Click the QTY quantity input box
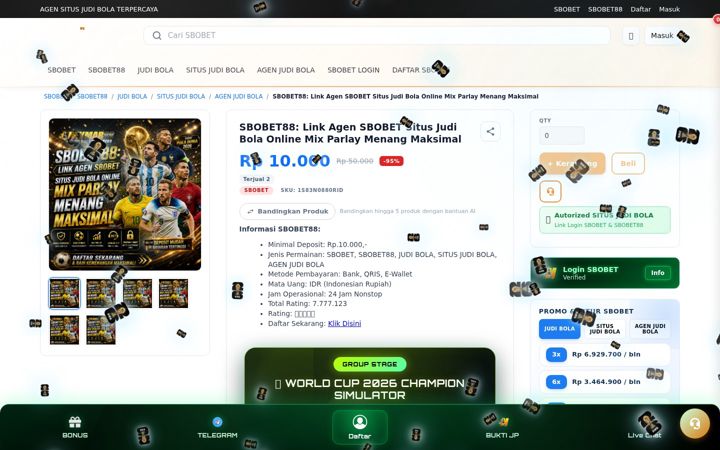Screen dimensions: 720x450 562,135
